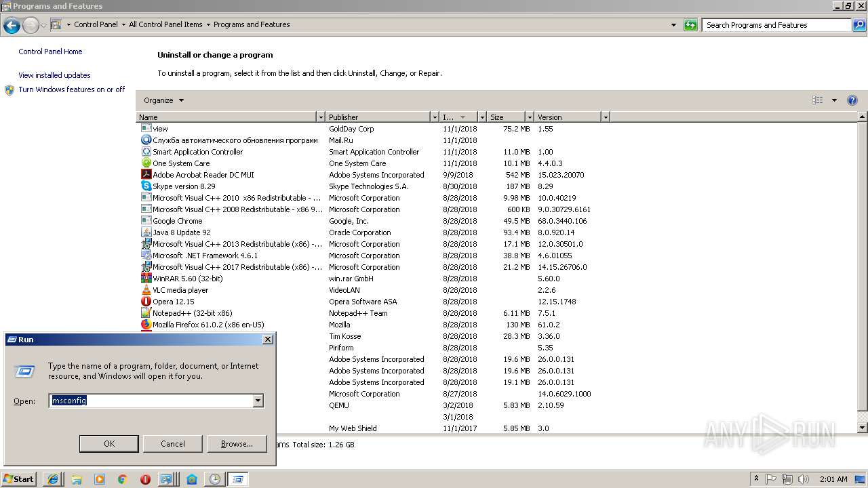Click All Control Panel Items breadcrumb
This screenshot has height=488, width=868.
coord(165,24)
